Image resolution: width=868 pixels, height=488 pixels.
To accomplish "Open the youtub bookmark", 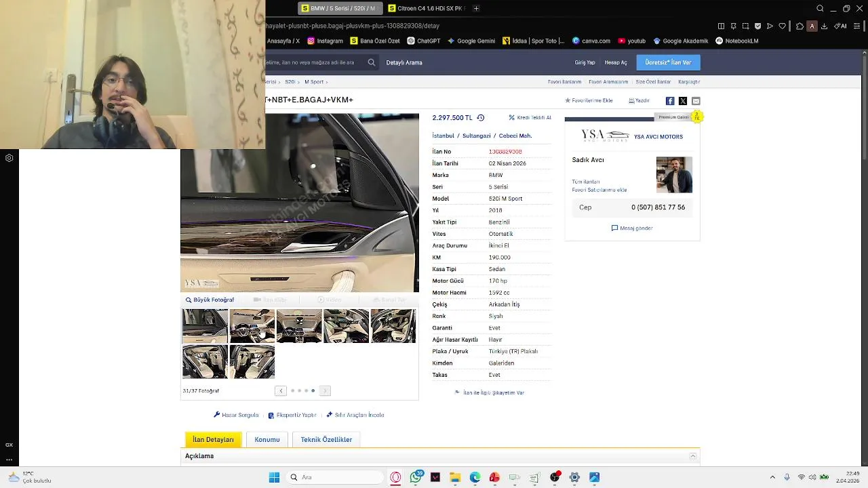I will [x=631, y=41].
